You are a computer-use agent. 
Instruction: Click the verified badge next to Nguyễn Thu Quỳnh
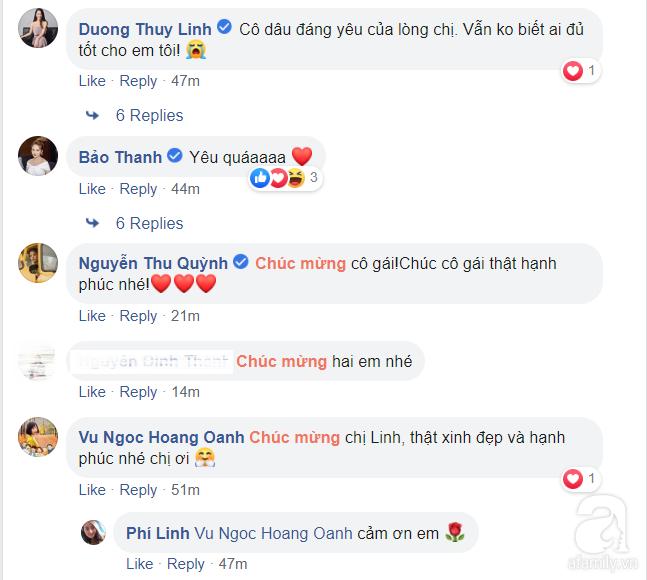click(x=241, y=262)
